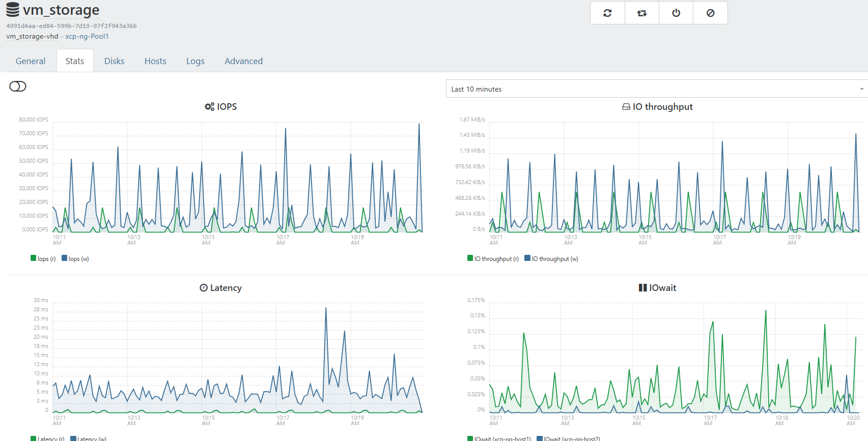
Task: Click the gears icon next to IOPS
Action: point(209,107)
